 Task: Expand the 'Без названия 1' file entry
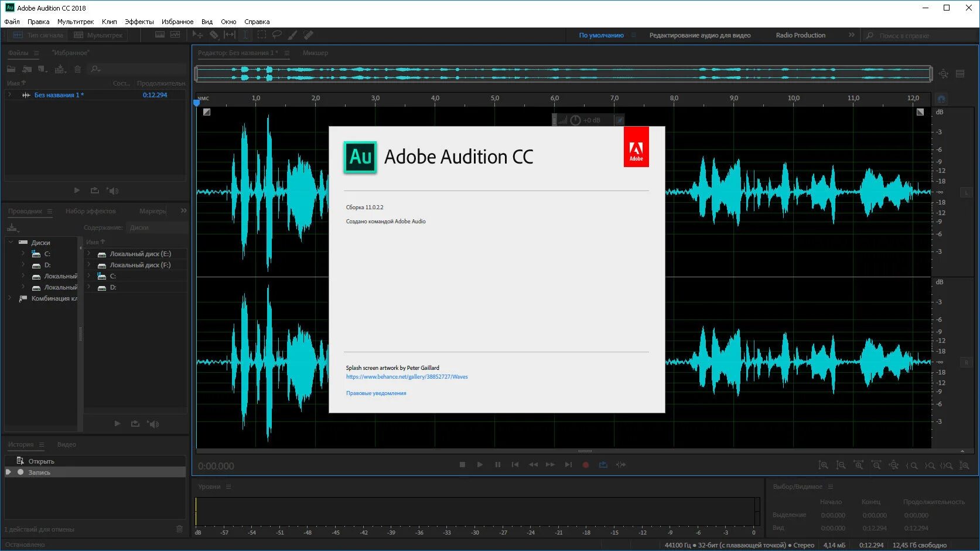(10, 95)
